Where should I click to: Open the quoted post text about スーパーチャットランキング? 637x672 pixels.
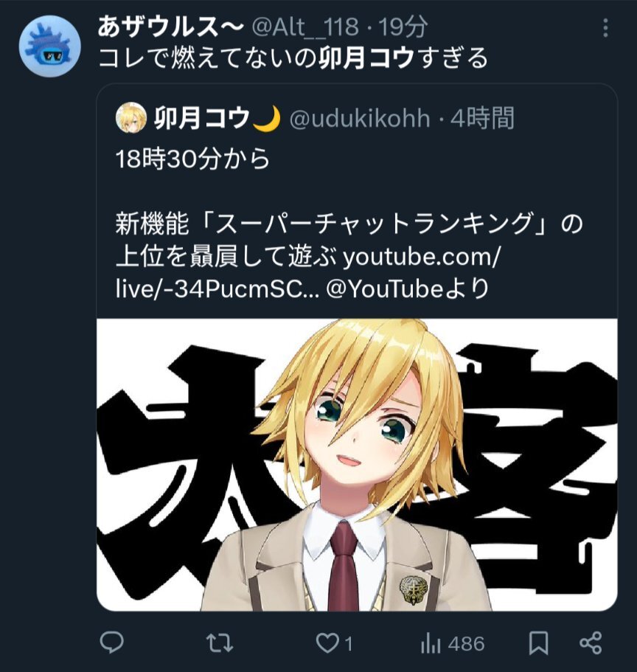coord(349,224)
